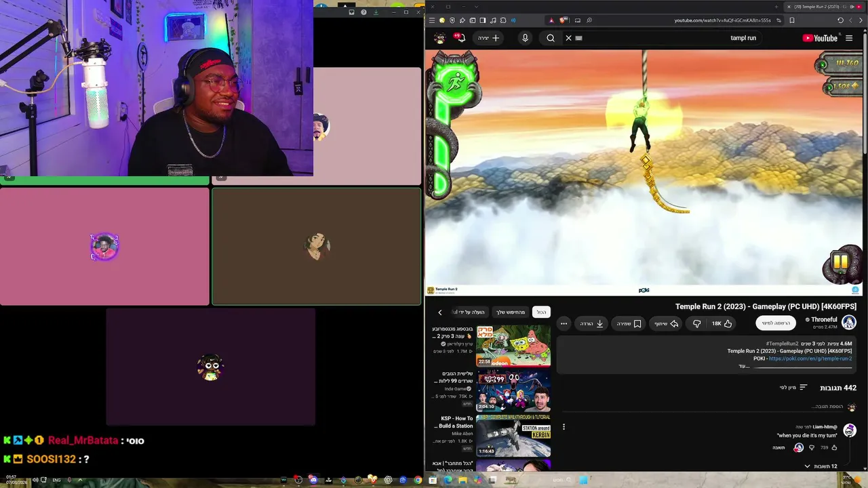Open File Explorer folder on the taskbar

462,481
